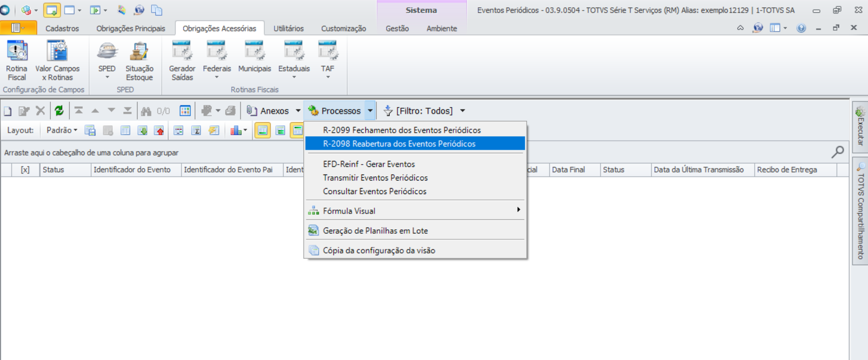
Task: Move to the previous record arrow
Action: click(x=95, y=111)
